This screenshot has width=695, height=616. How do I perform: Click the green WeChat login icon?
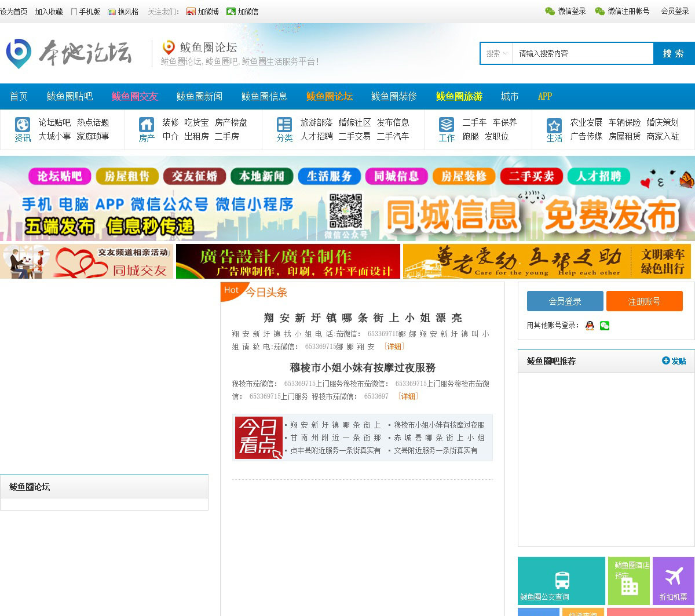pos(605,326)
